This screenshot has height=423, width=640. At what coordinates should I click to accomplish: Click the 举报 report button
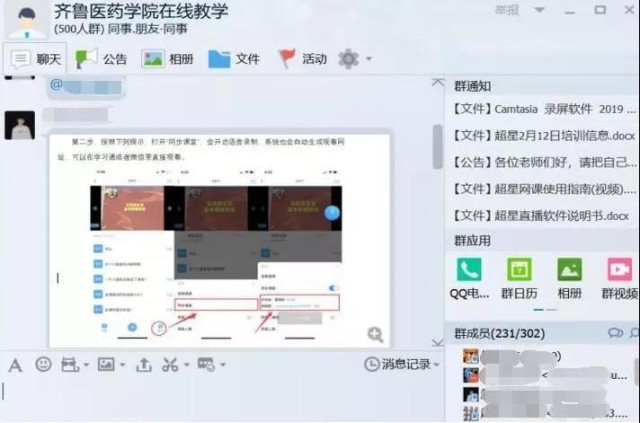coord(507,10)
